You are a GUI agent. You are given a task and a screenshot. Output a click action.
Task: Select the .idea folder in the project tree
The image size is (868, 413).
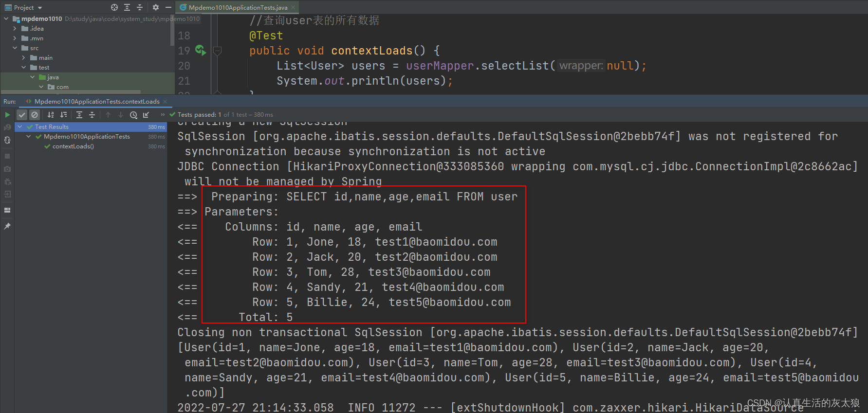tap(37, 28)
